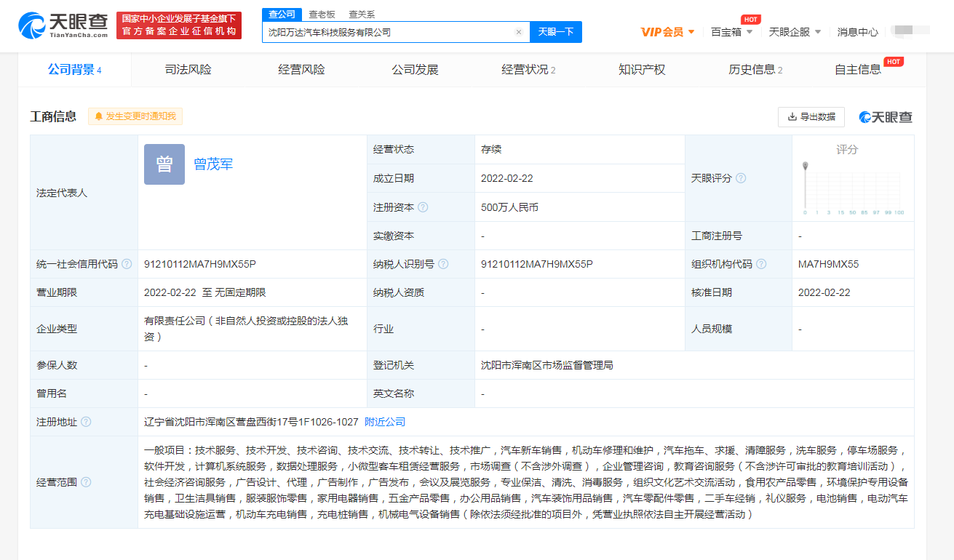Click the 导出数据 export button
The height and width of the screenshot is (560, 954).
point(811,116)
